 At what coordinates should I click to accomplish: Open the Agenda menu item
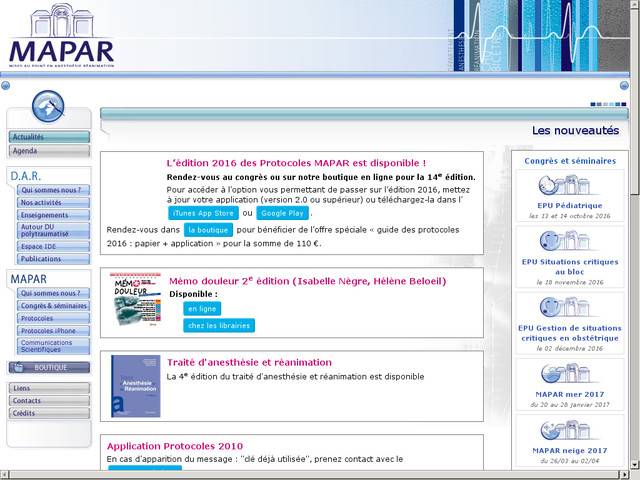[x=49, y=151]
